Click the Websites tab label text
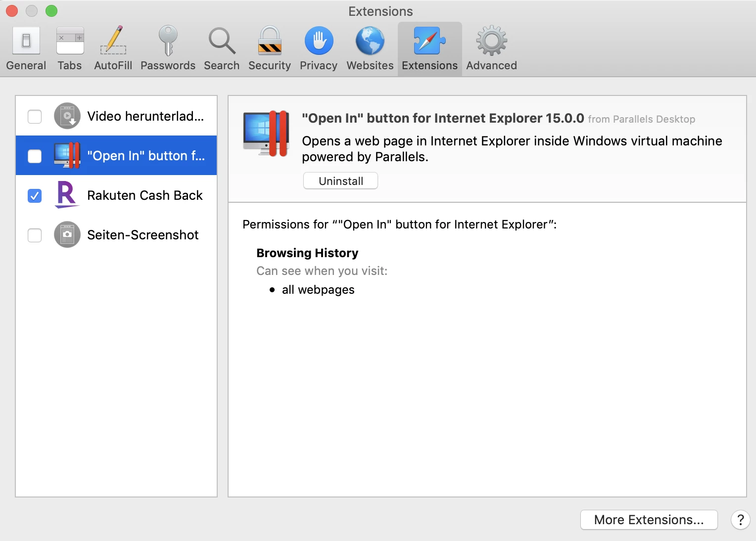756x541 pixels. point(370,65)
